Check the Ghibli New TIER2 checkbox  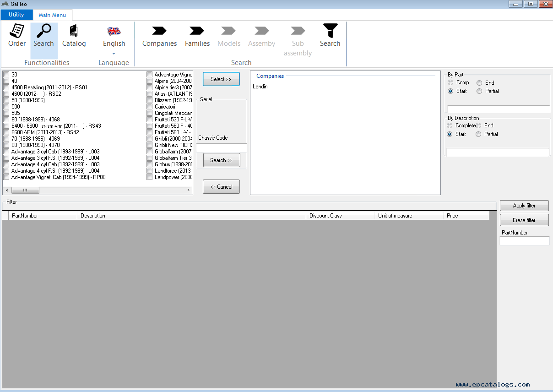pyautogui.click(x=150, y=145)
